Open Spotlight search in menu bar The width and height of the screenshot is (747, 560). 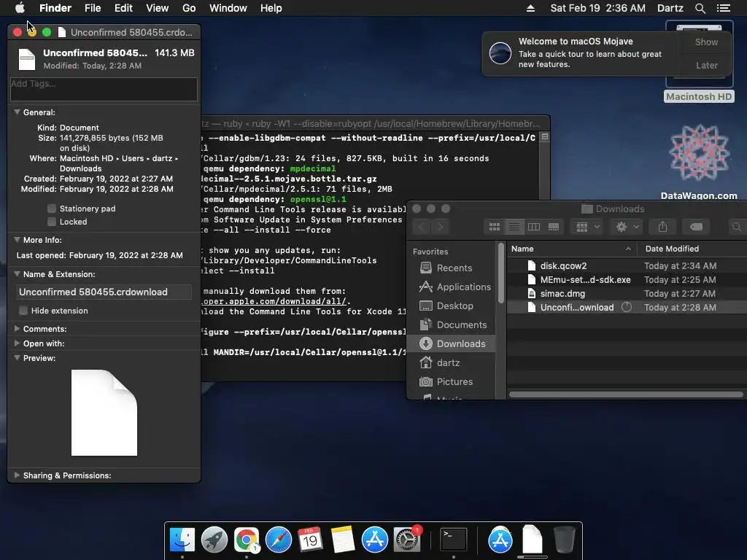pyautogui.click(x=700, y=8)
